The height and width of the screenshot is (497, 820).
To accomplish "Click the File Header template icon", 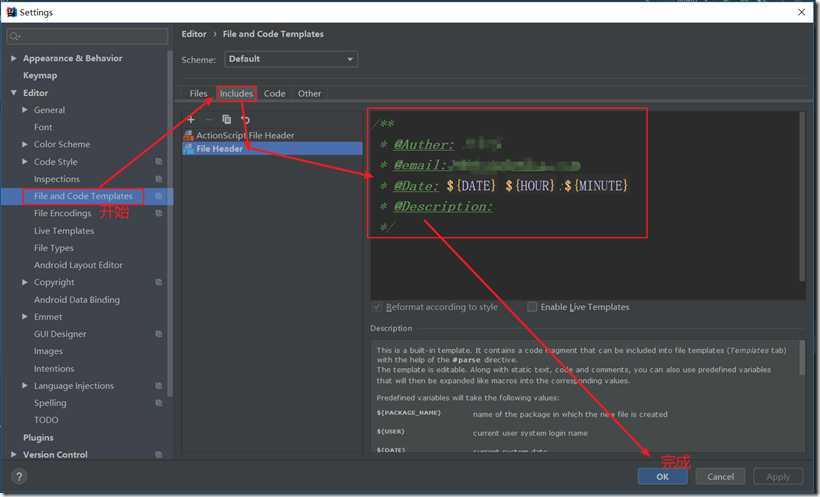I will tap(188, 149).
